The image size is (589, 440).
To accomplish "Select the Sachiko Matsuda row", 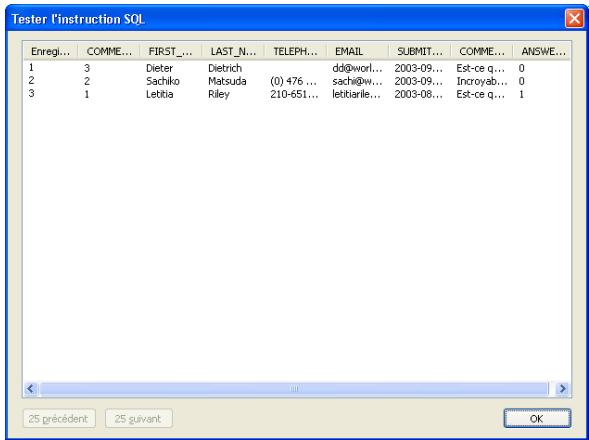I will pos(297,81).
